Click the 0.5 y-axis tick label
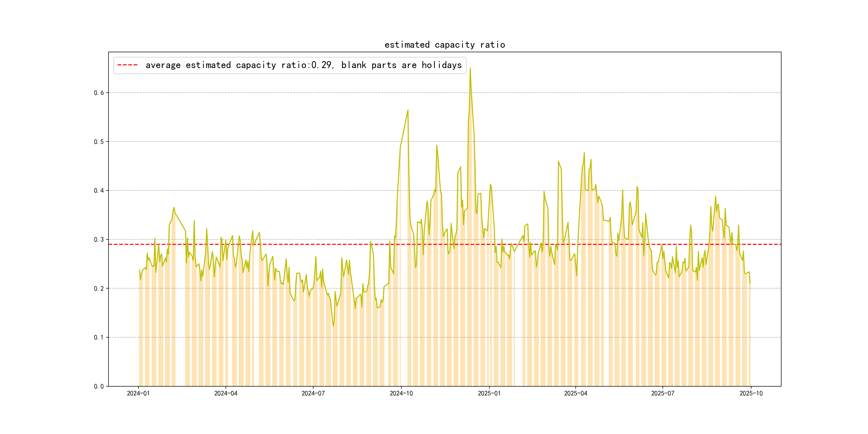868x434 pixels. (99, 142)
